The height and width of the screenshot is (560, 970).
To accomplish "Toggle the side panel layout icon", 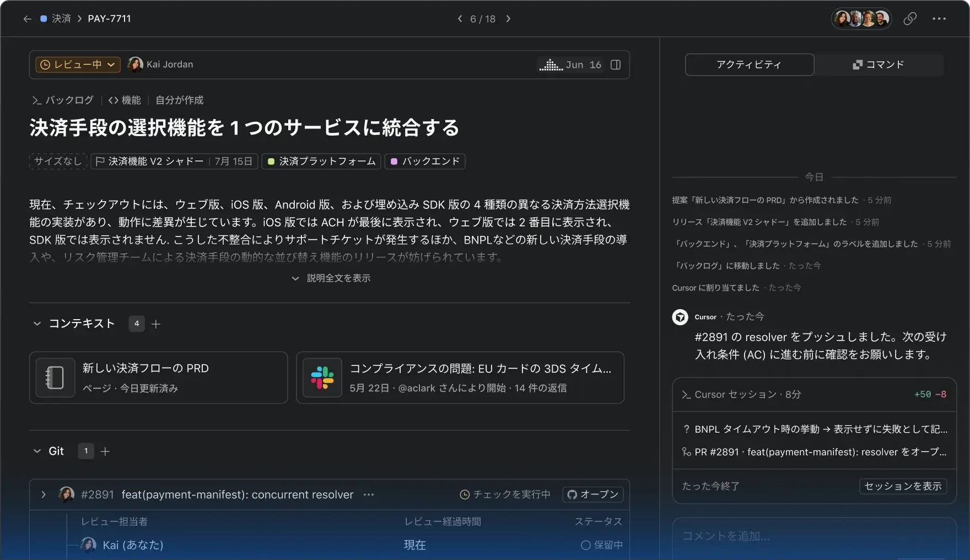I will click(x=616, y=64).
